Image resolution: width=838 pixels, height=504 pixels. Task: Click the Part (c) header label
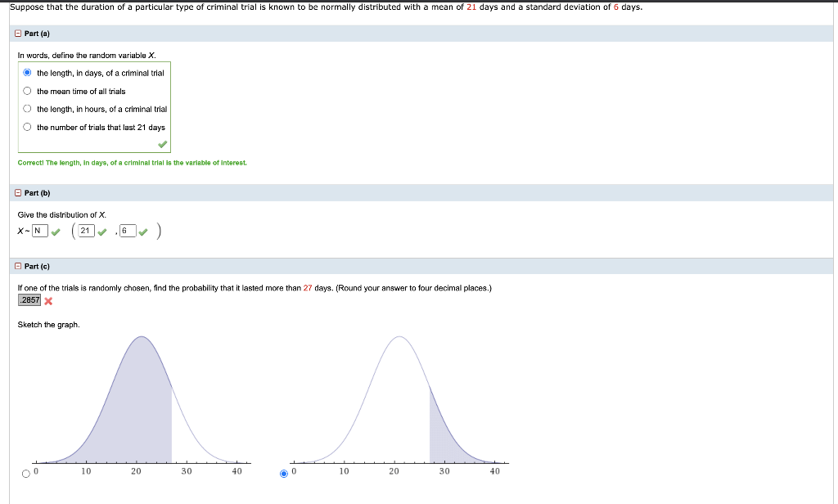pyautogui.click(x=37, y=266)
